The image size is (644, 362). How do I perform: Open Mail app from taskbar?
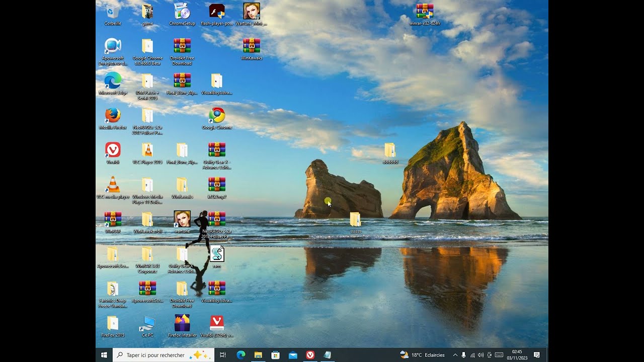click(293, 355)
